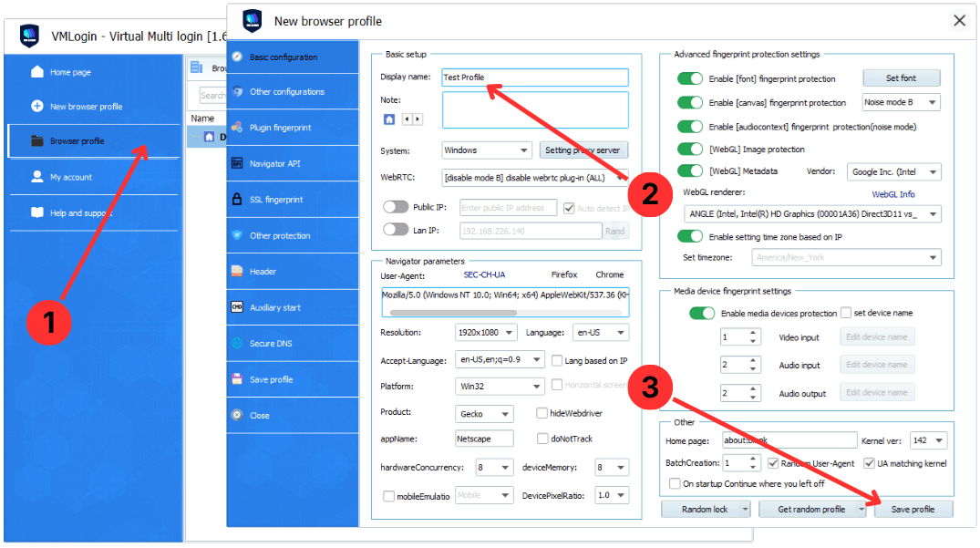Click the Home page about:blank field
This screenshot has width=980, height=548.
[x=789, y=440]
